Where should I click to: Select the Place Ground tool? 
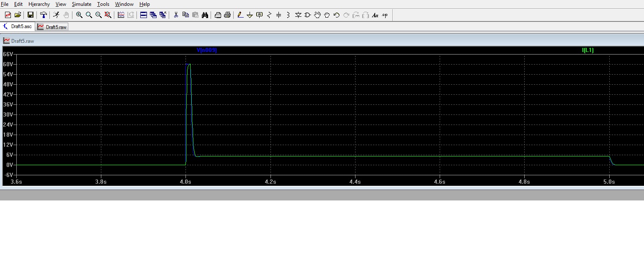pos(250,15)
